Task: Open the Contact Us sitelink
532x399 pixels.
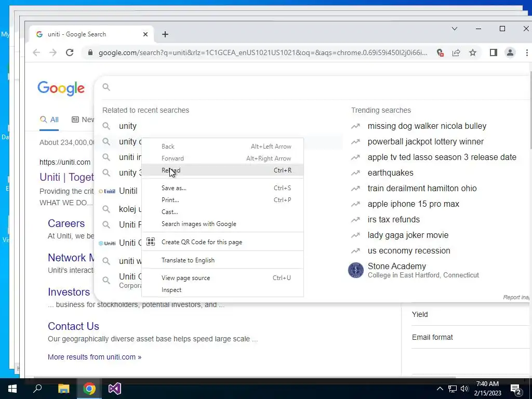Action: click(x=73, y=326)
